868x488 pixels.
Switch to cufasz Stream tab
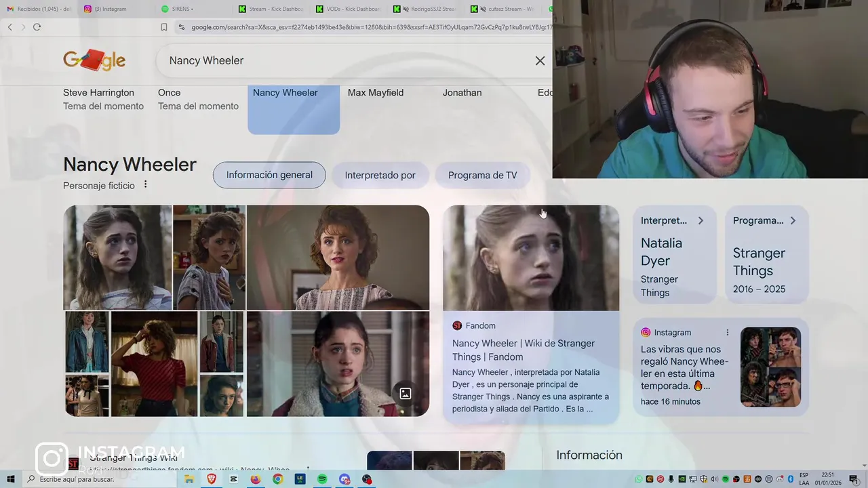click(x=504, y=9)
